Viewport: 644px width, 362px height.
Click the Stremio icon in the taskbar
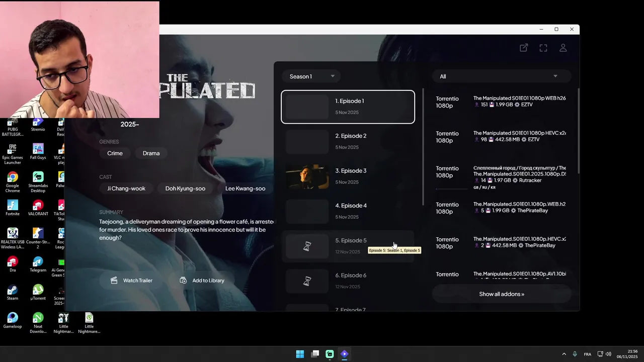click(x=344, y=354)
